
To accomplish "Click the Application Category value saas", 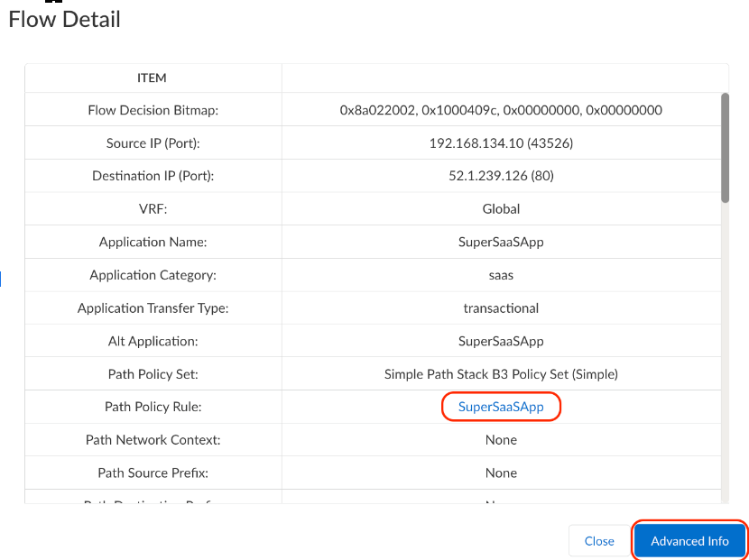I will [x=501, y=274].
